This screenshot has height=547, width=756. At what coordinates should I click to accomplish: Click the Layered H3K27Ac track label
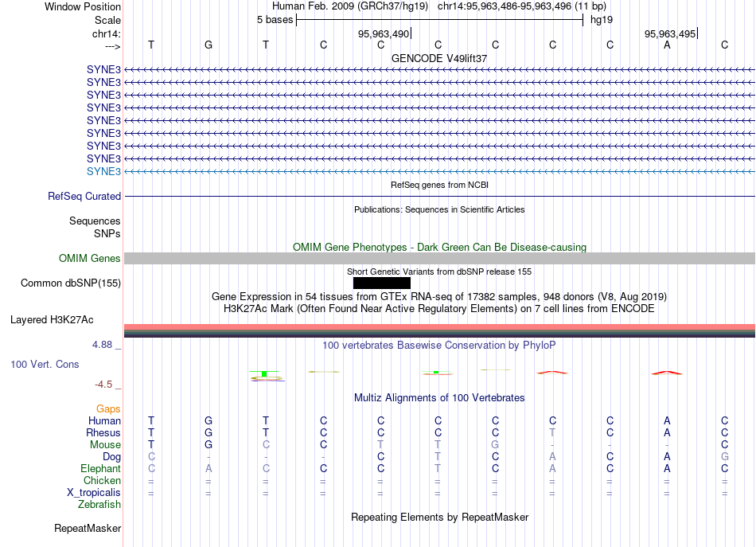pyautogui.click(x=52, y=320)
